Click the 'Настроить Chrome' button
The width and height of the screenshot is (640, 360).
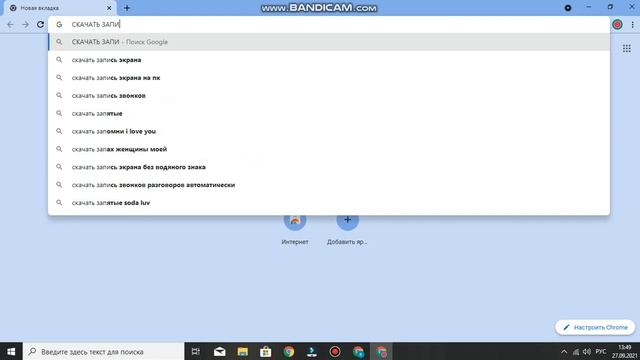595,327
